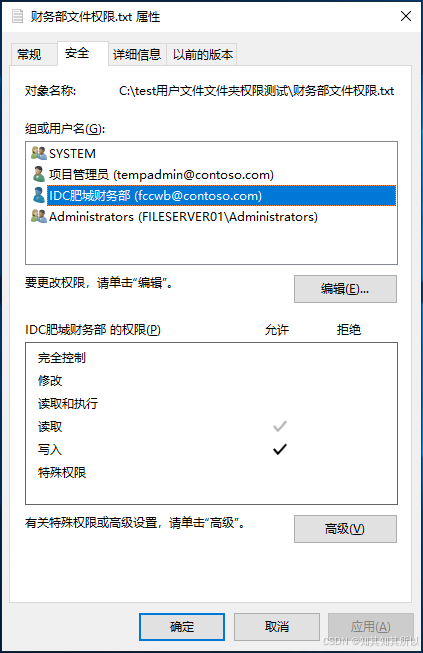Click the greyed allow checkmark for 读取

coord(280,426)
